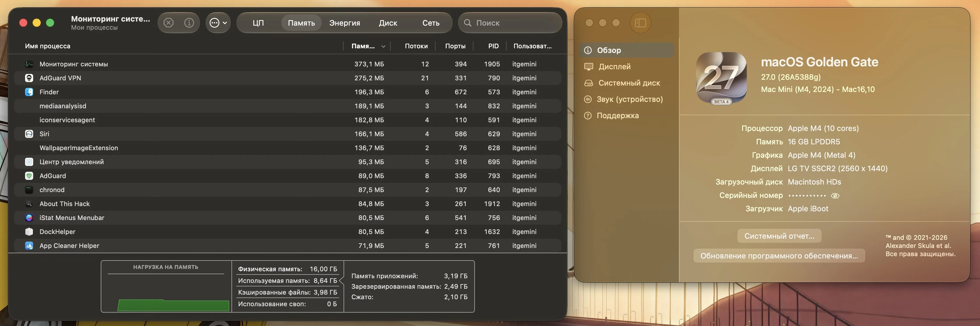Switch to the Сеть tab
Image resolution: width=980 pixels, height=326 pixels.
click(431, 23)
